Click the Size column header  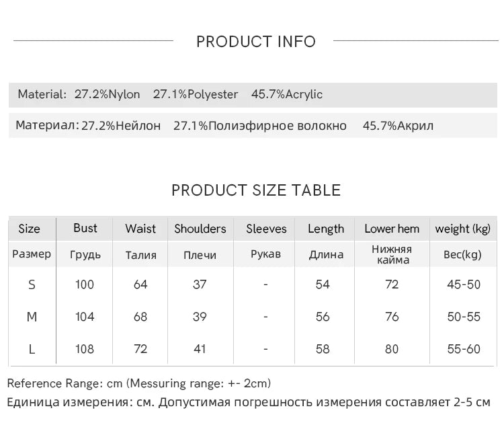coord(30,229)
